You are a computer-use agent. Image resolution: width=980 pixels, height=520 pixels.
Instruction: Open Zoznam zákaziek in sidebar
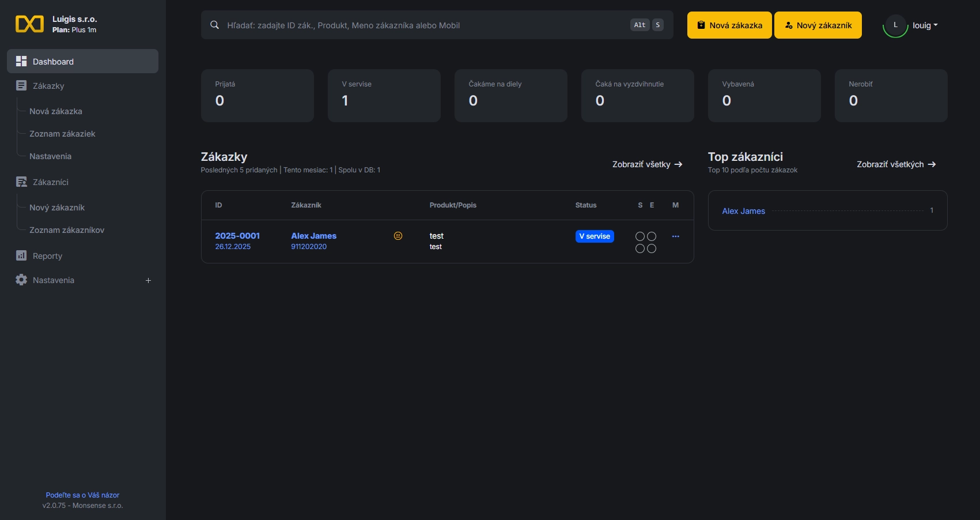click(62, 134)
